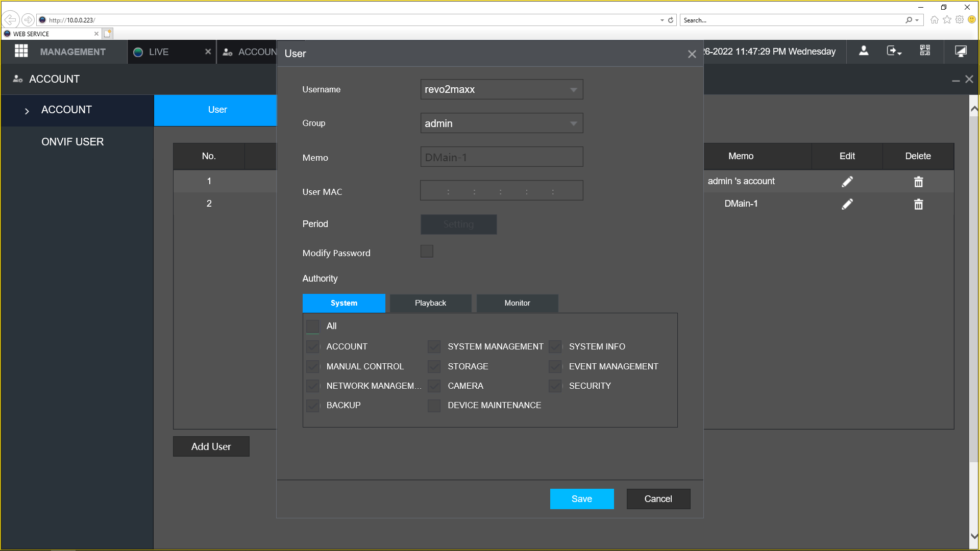Close the LIVE tab
This screenshot has height=551, width=980.
[x=208, y=52]
